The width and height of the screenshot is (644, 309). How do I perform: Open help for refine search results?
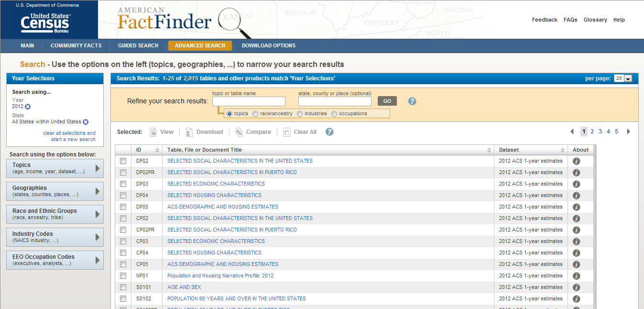[412, 101]
